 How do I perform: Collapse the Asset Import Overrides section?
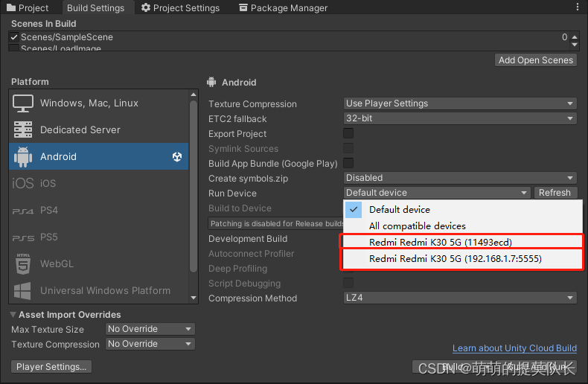13,315
